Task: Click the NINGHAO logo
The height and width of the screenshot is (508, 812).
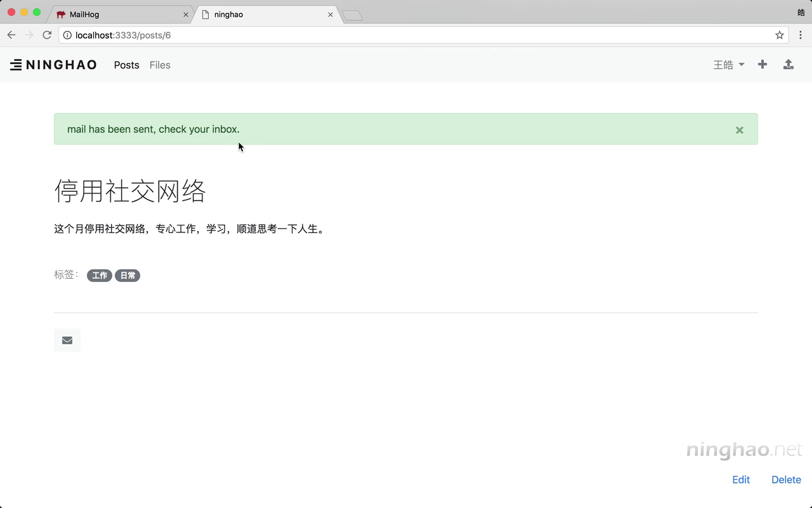Action: [53, 65]
